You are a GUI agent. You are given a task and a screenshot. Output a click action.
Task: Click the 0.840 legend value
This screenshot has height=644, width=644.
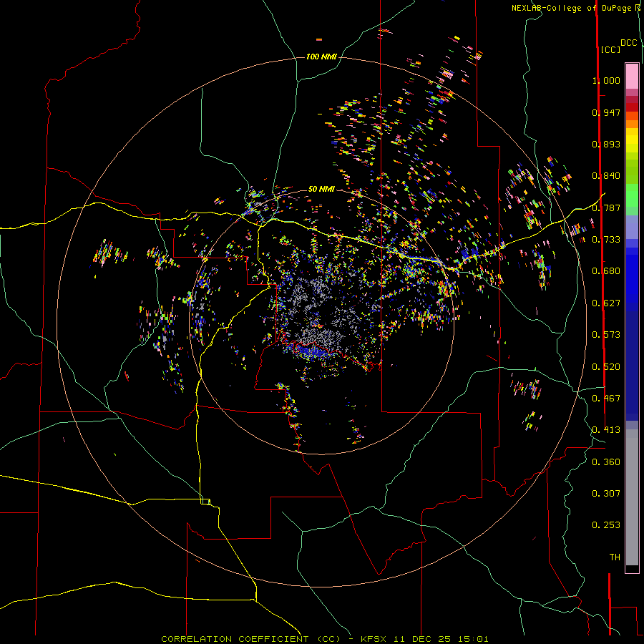point(606,176)
